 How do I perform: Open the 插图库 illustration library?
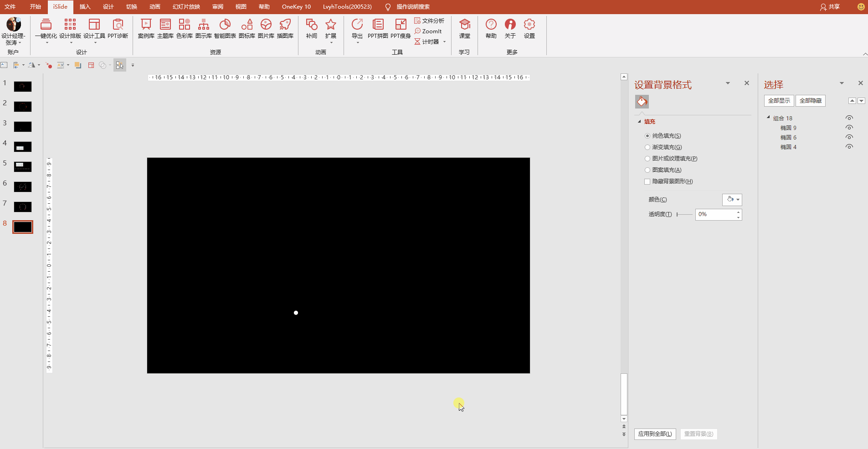point(285,28)
